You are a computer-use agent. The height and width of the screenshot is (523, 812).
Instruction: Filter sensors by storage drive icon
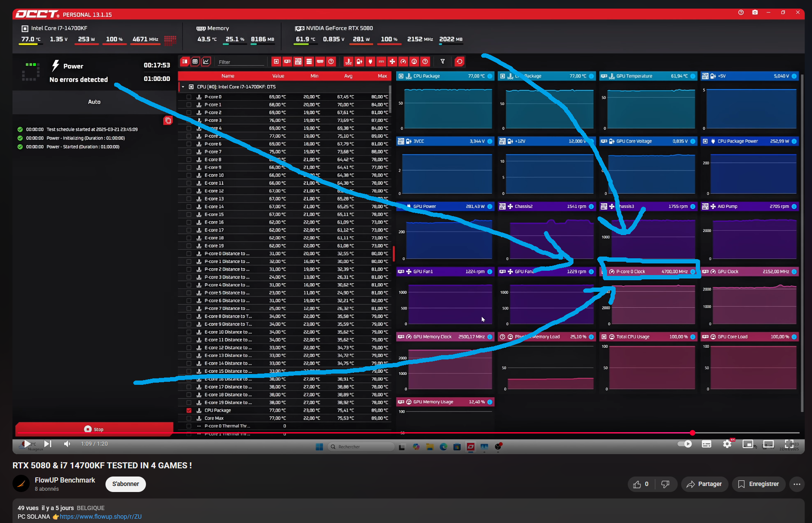pos(309,62)
